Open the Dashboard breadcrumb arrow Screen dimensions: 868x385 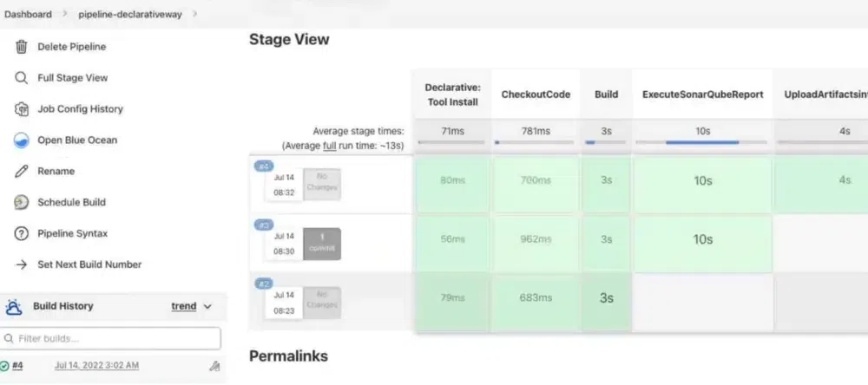click(x=63, y=14)
